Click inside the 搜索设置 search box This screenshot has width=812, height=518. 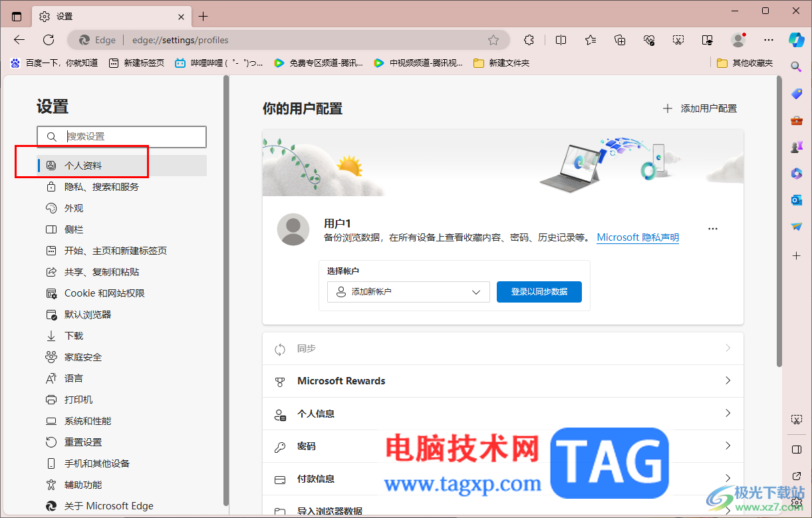(122, 136)
